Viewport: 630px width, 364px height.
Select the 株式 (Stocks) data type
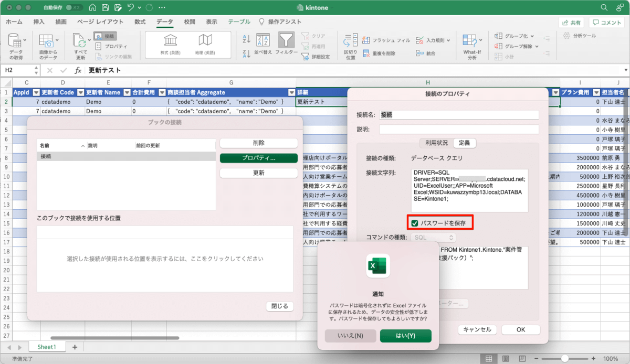pos(170,44)
